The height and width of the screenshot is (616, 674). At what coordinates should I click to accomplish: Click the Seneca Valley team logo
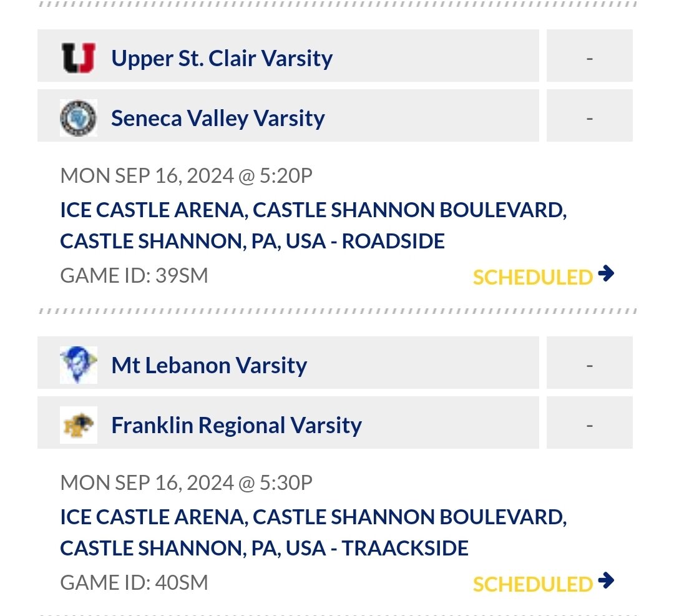(78, 118)
